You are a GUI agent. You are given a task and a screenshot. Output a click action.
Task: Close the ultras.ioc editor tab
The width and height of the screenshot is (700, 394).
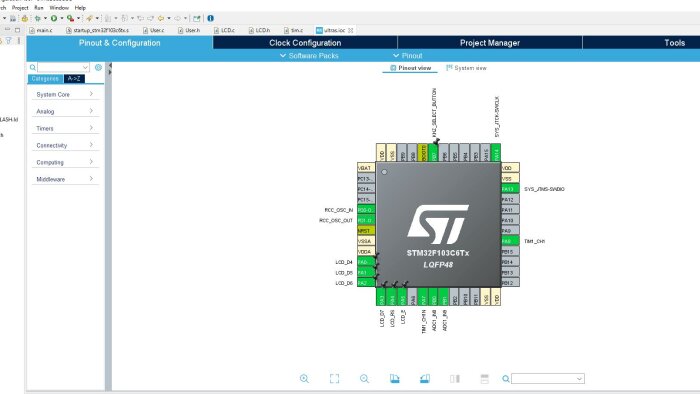tap(350, 30)
